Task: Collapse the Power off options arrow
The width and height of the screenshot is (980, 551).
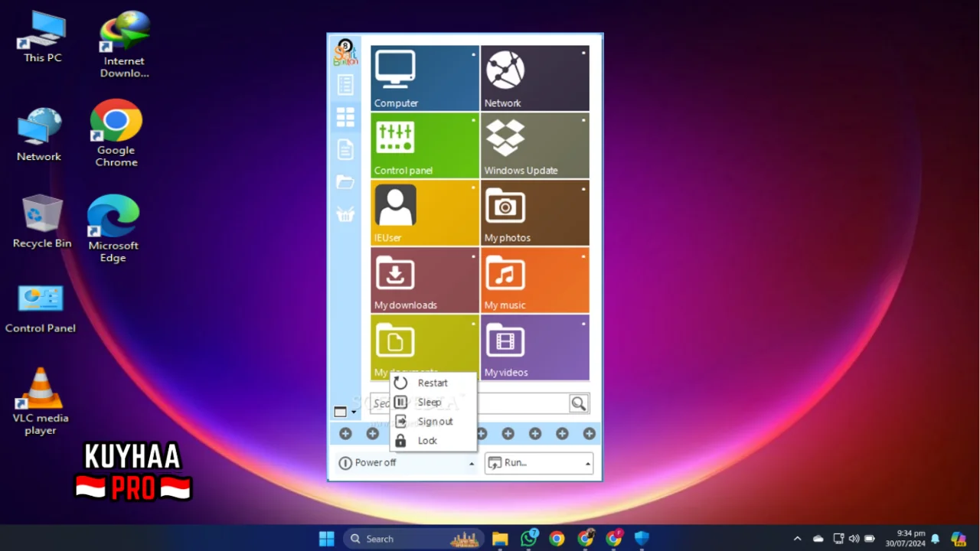Action: [472, 464]
